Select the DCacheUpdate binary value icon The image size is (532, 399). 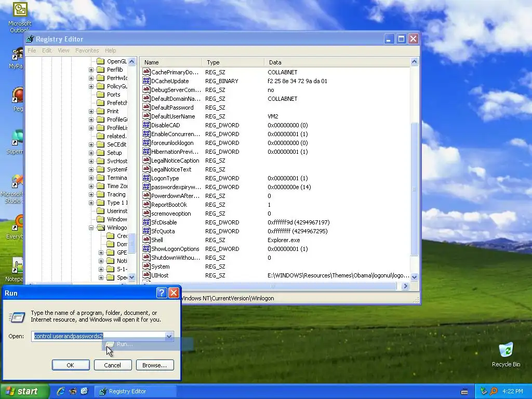(x=146, y=81)
